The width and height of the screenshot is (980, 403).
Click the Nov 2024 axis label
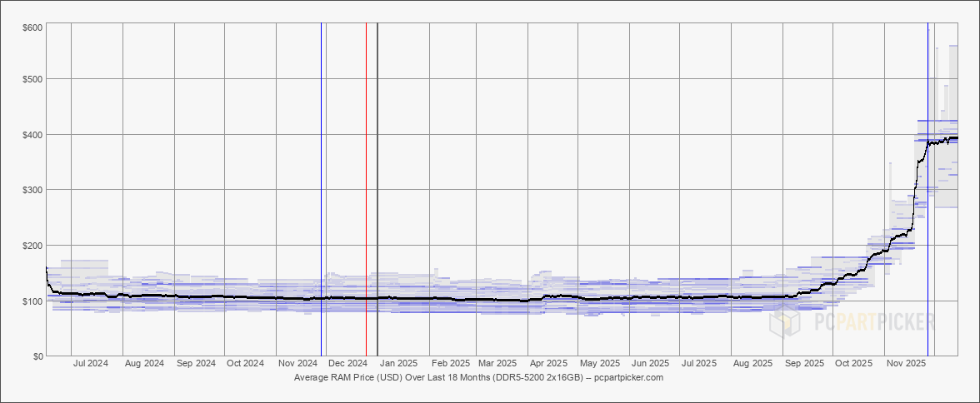(x=298, y=363)
